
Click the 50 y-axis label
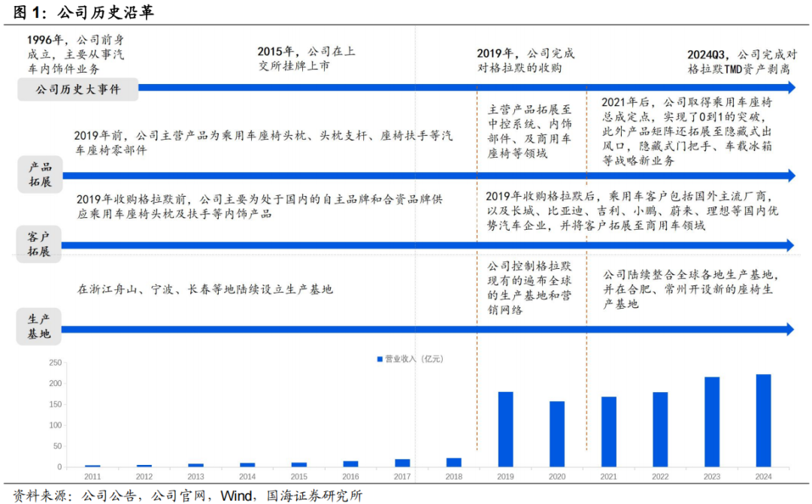pos(57,446)
